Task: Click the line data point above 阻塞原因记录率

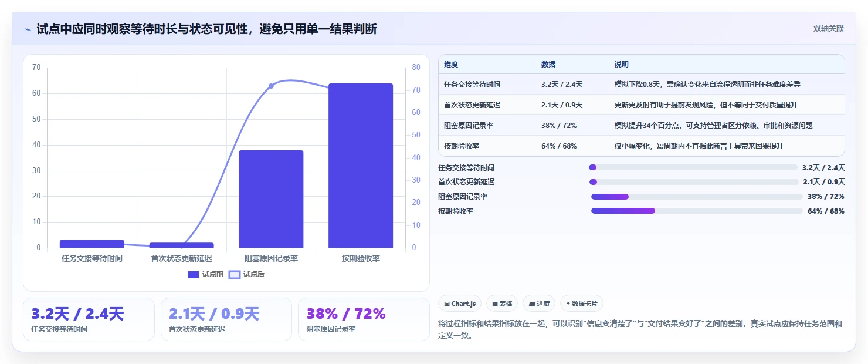Action: click(x=271, y=86)
